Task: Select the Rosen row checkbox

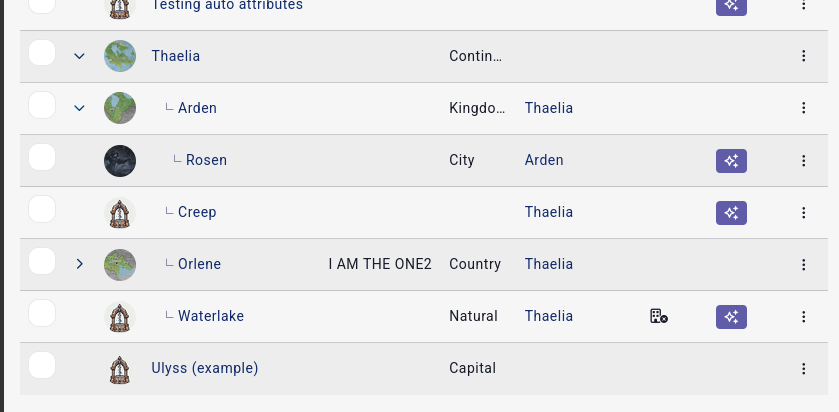Action: pos(41,159)
